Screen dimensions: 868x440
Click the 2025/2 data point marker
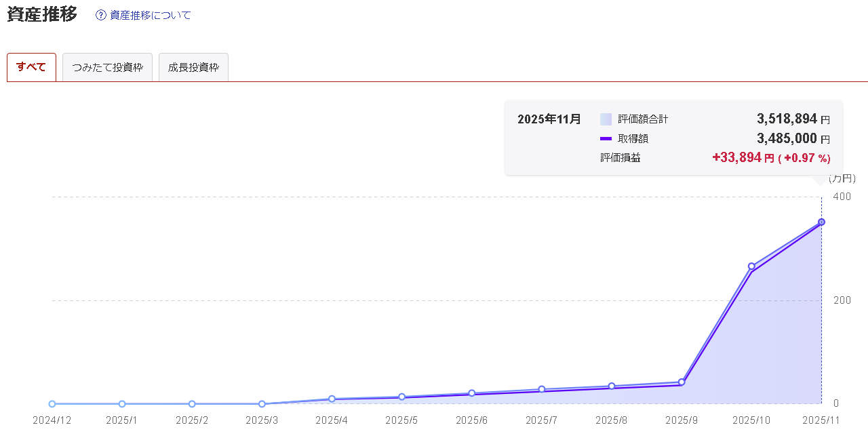coord(192,404)
